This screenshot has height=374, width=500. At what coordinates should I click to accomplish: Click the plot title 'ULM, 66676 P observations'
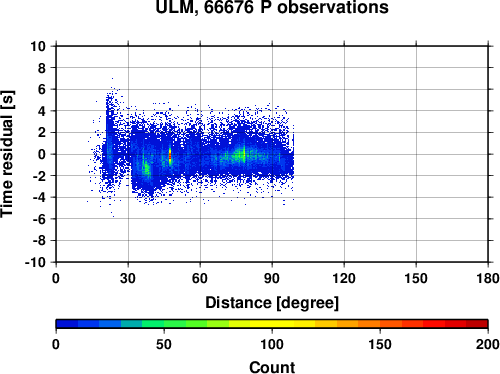(272, 7)
